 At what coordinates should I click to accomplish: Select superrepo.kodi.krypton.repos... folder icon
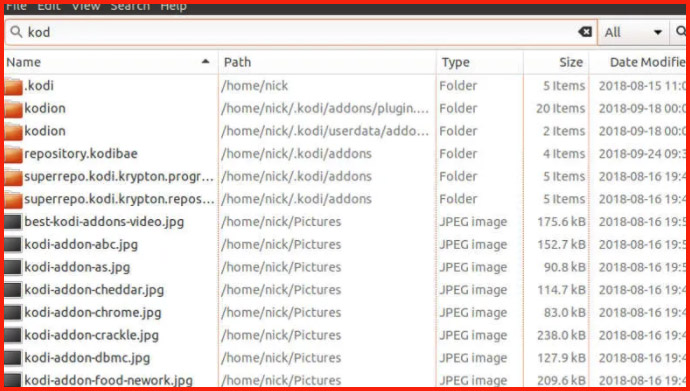point(14,200)
